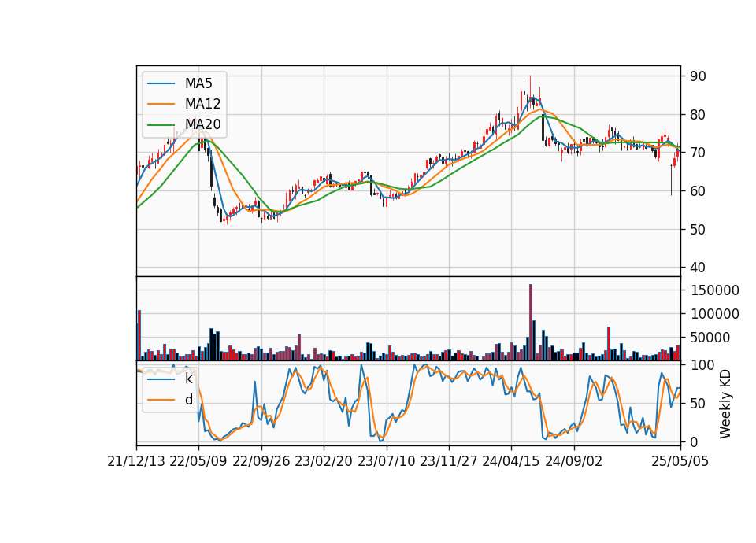Click the 40 price axis tick

pos(699,268)
